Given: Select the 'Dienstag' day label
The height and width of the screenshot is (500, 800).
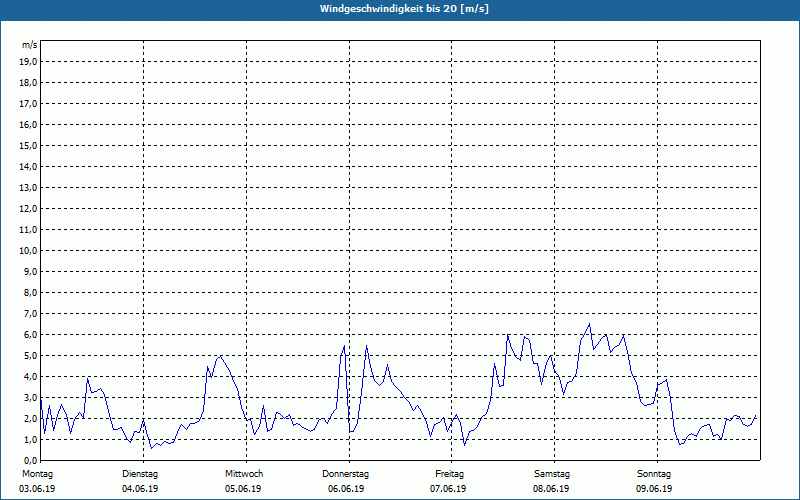Looking at the screenshot, I should point(140,474).
